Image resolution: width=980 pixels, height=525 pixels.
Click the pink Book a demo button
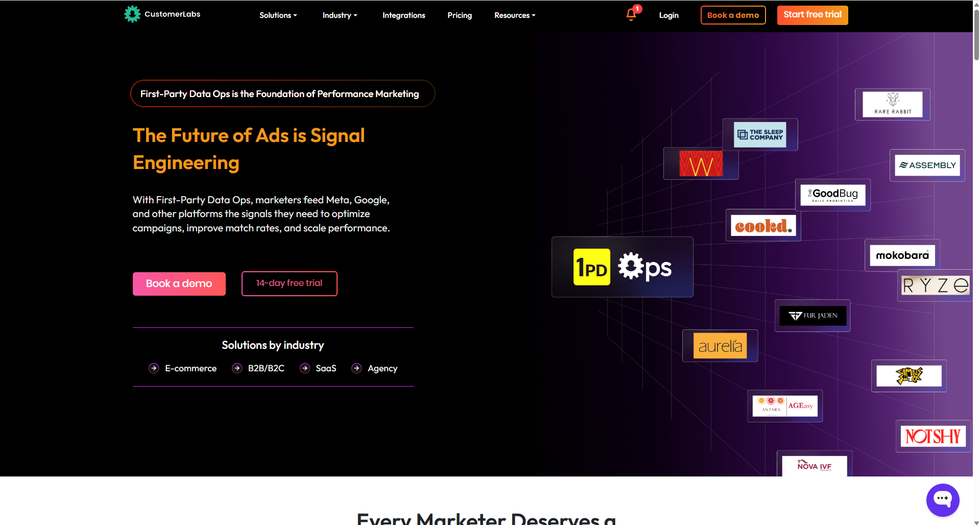[x=179, y=283]
